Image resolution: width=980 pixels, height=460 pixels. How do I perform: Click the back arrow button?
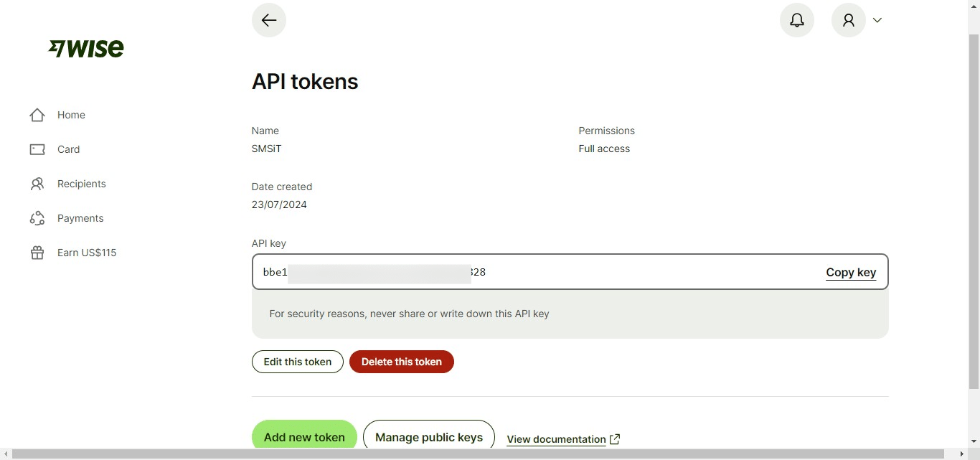tap(269, 20)
